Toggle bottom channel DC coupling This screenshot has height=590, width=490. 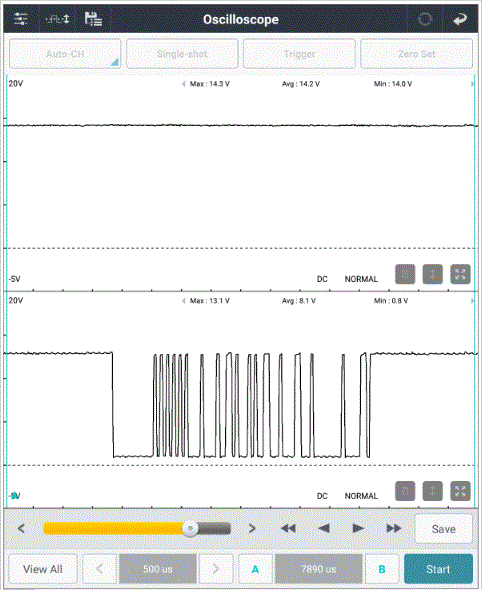[322, 496]
